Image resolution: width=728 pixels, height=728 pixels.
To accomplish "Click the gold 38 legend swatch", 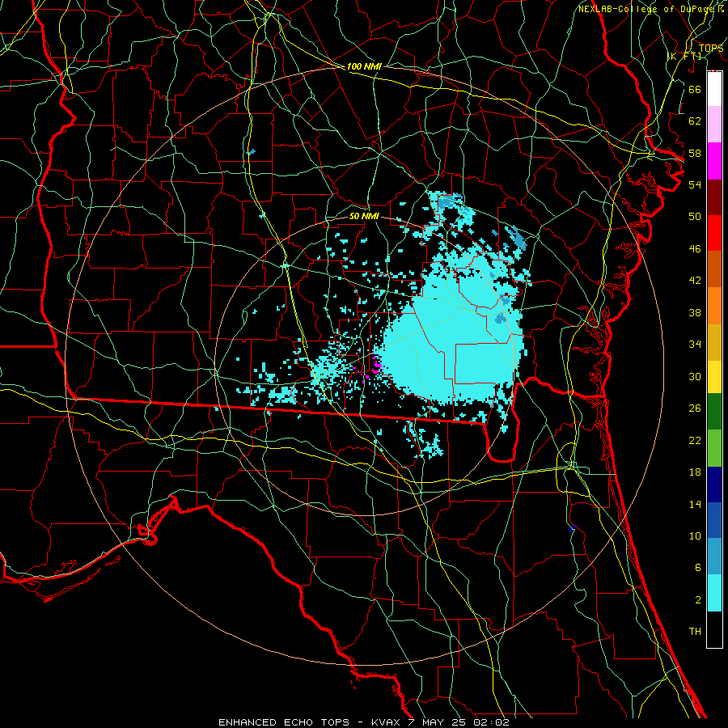I will pyautogui.click(x=714, y=342).
